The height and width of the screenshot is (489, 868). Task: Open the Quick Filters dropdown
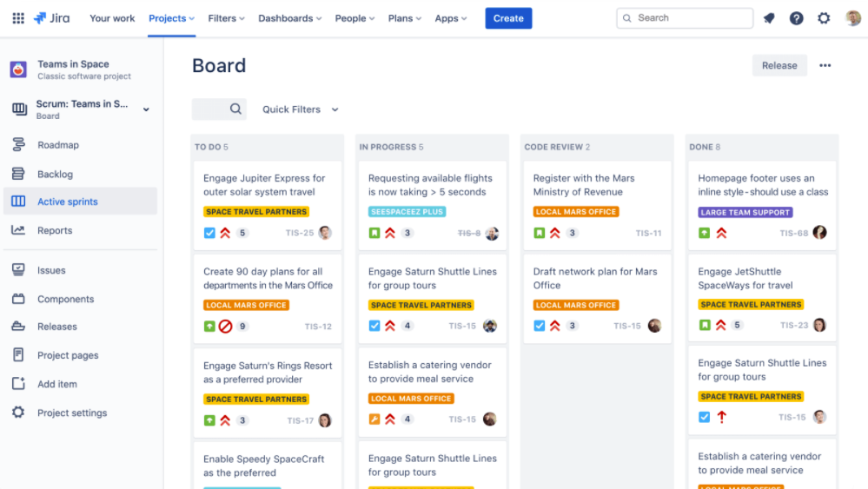[300, 109]
